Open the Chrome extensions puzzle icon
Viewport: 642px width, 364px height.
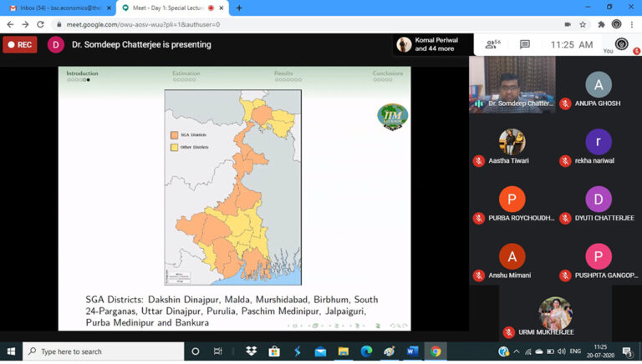tap(600, 24)
